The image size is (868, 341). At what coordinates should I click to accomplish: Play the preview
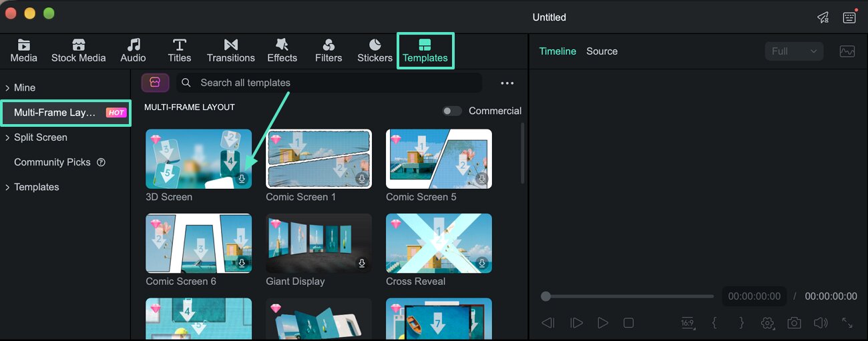pos(603,323)
